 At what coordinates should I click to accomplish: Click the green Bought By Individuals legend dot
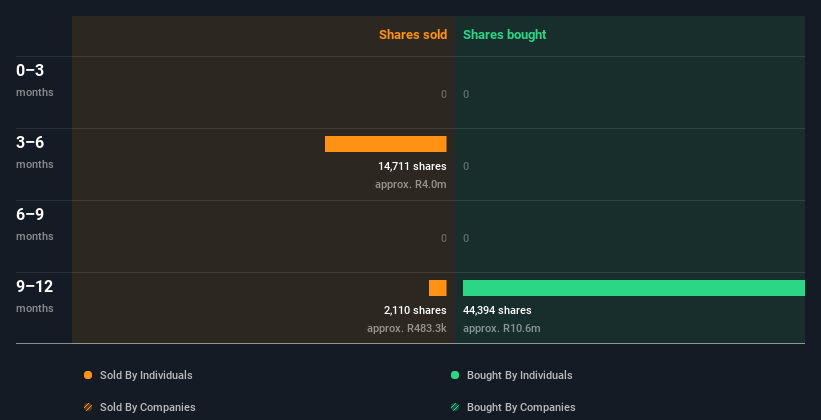(x=455, y=375)
